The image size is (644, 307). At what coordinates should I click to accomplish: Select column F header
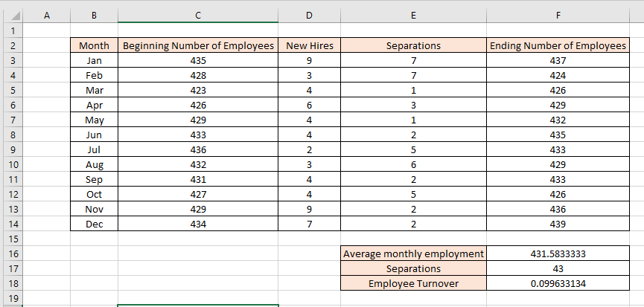[x=558, y=16]
